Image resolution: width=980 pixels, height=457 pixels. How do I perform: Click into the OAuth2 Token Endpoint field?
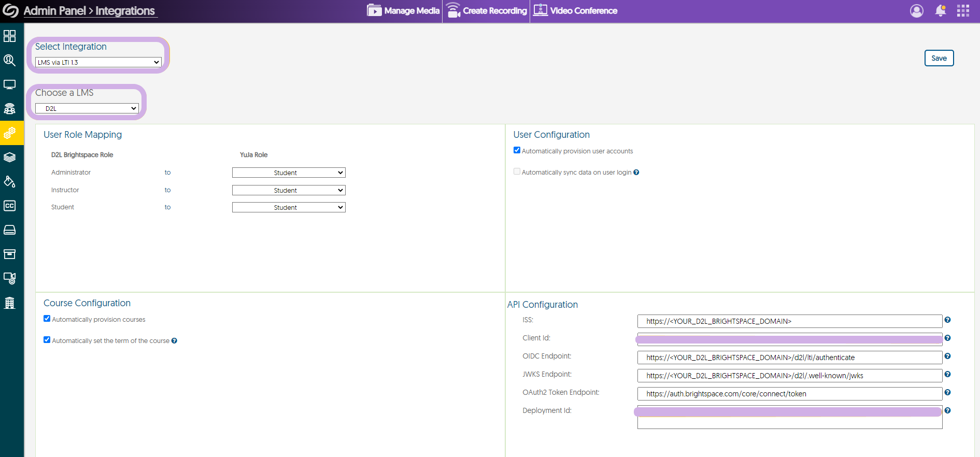click(x=790, y=394)
